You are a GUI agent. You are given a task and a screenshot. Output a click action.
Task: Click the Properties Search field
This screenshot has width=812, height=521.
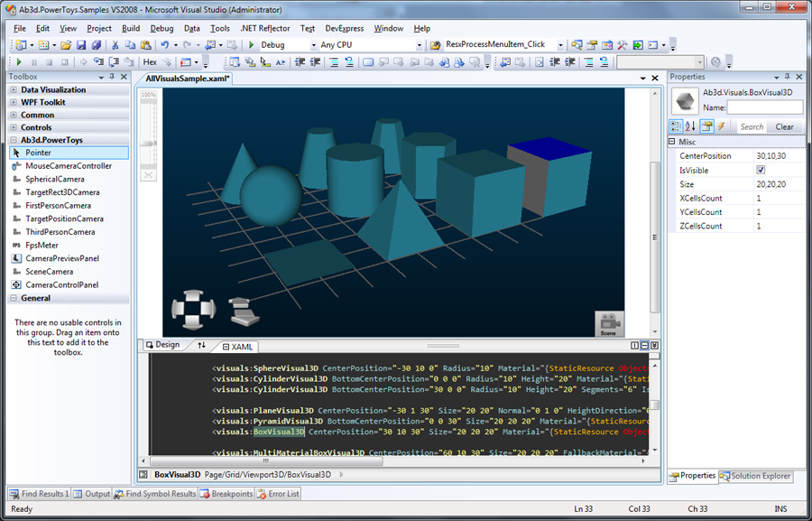point(751,126)
